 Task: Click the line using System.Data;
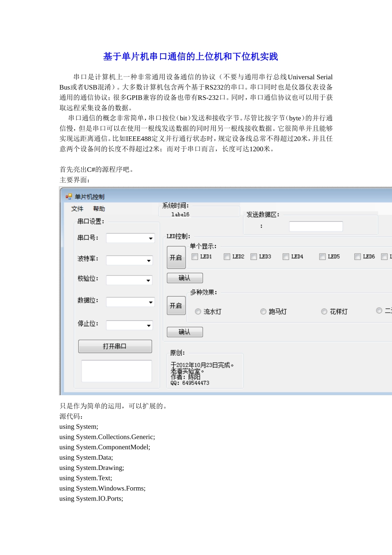[86, 458]
